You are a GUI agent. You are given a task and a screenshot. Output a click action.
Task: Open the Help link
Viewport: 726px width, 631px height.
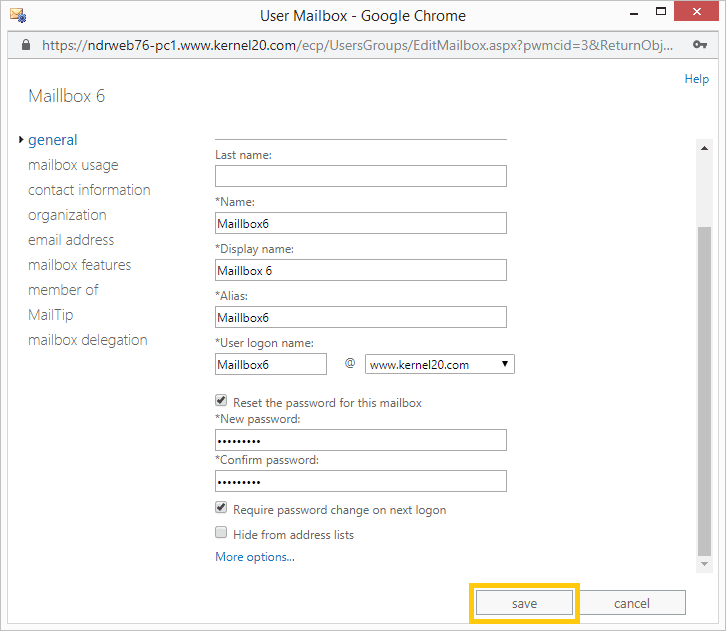click(x=696, y=79)
